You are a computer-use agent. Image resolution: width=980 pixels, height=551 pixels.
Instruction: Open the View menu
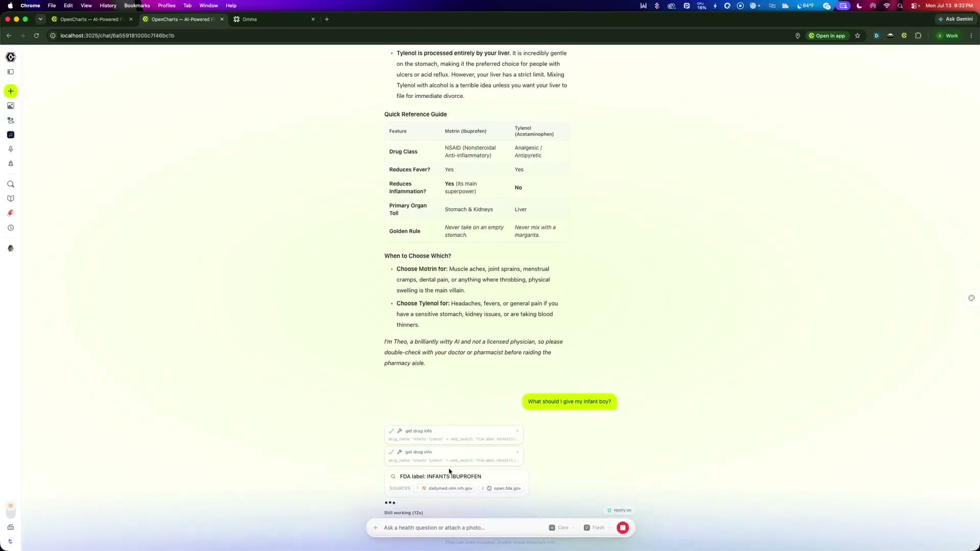pos(86,6)
